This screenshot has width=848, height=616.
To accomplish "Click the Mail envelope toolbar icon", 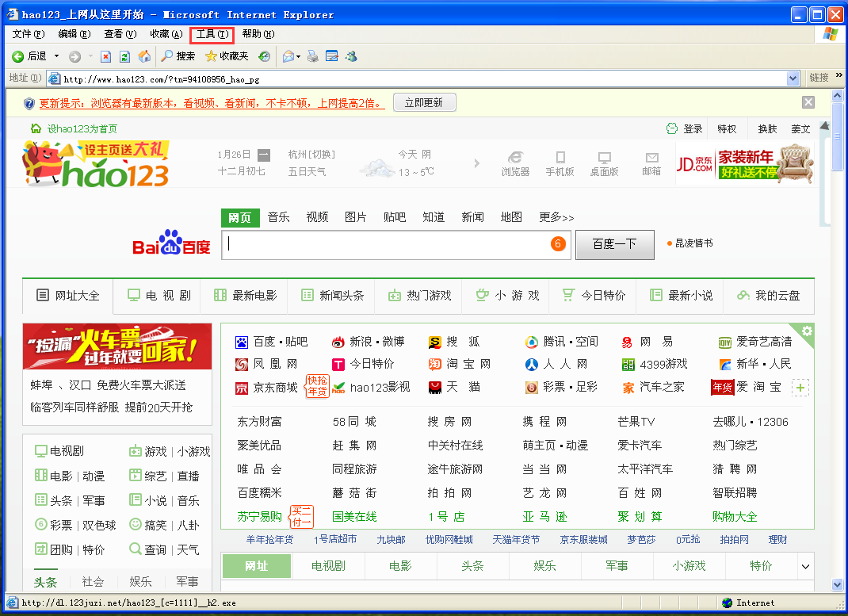I will [288, 56].
